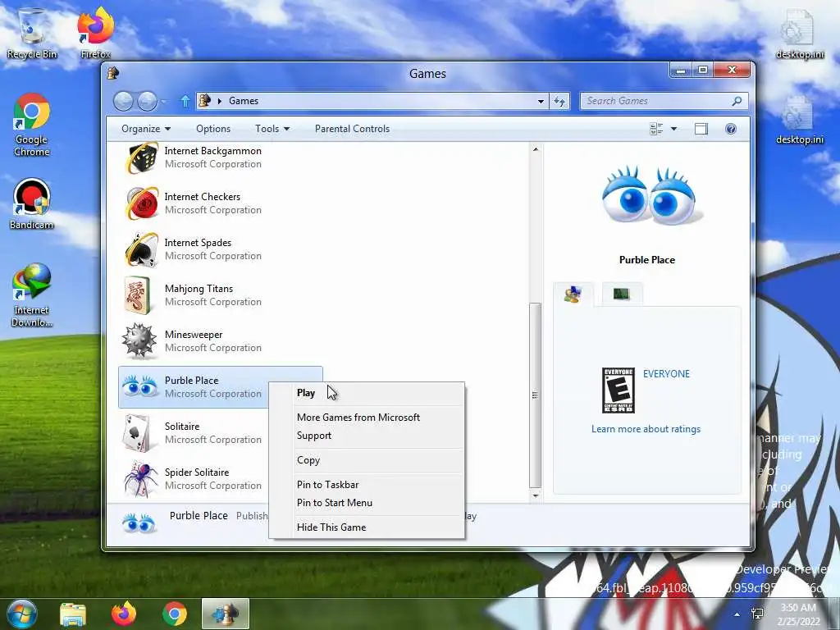Expand the view options dropdown arrow
Viewport: 840px width, 630px height.
coord(674,129)
